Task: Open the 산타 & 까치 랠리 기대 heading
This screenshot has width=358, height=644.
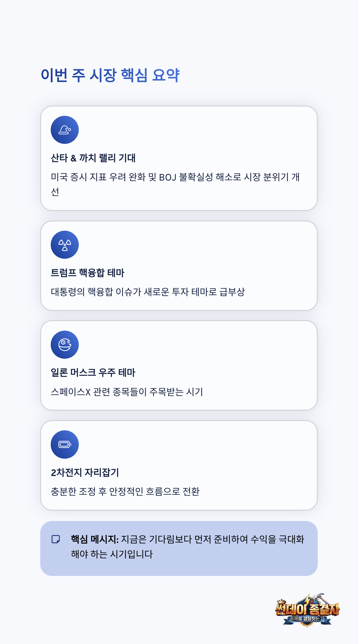Action: [93, 158]
